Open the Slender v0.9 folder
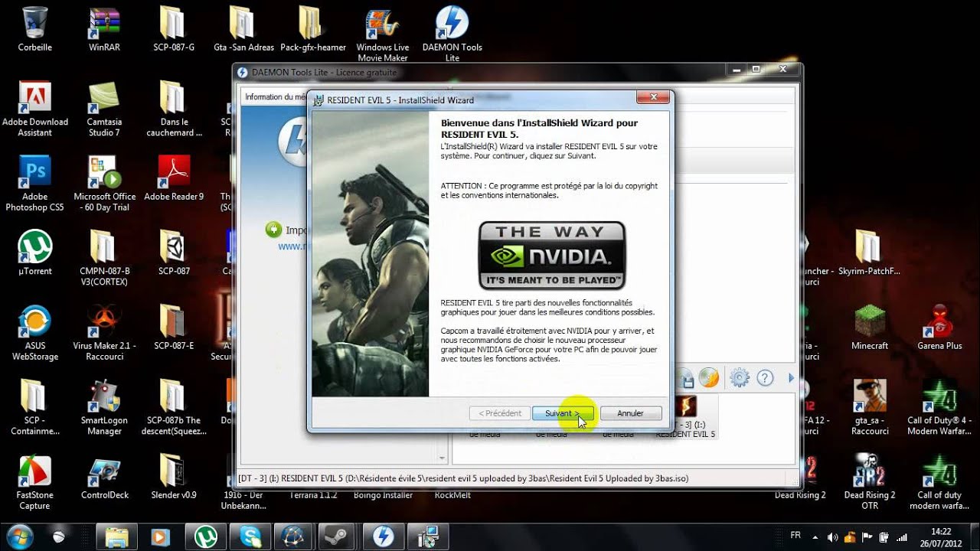This screenshot has width=980, height=551. tap(174, 478)
